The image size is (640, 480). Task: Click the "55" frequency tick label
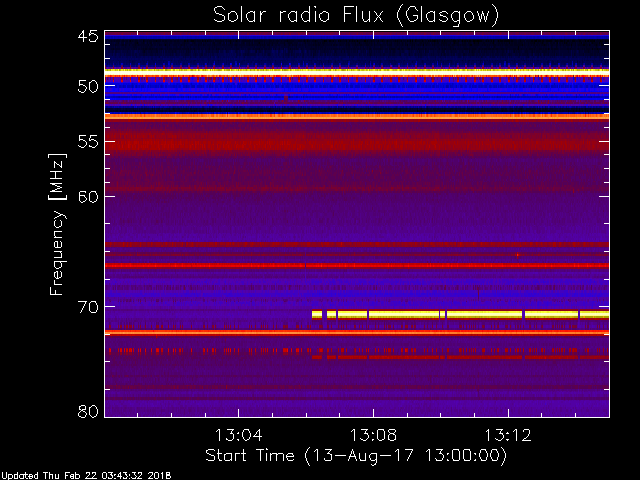[x=88, y=142]
